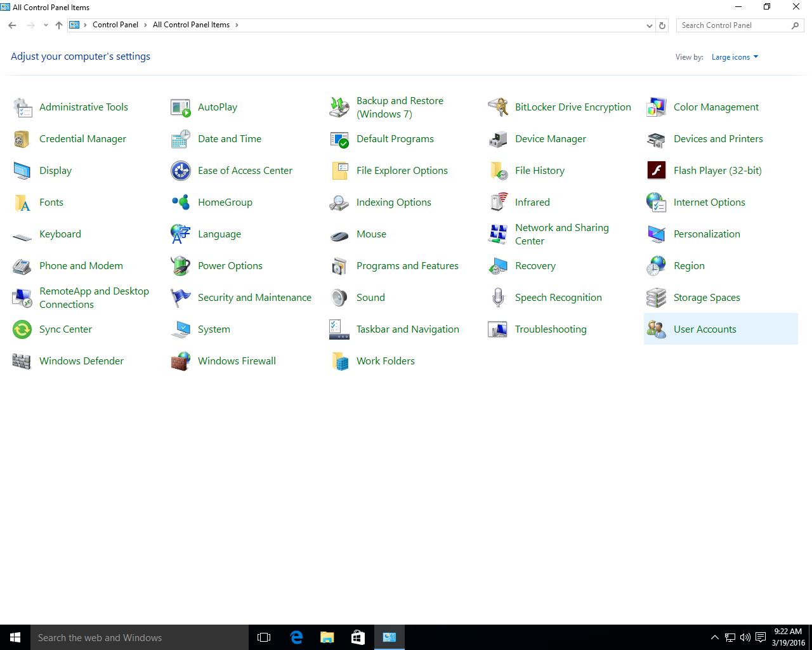Click the Backup and Restore icon
The image size is (812, 650).
click(339, 107)
